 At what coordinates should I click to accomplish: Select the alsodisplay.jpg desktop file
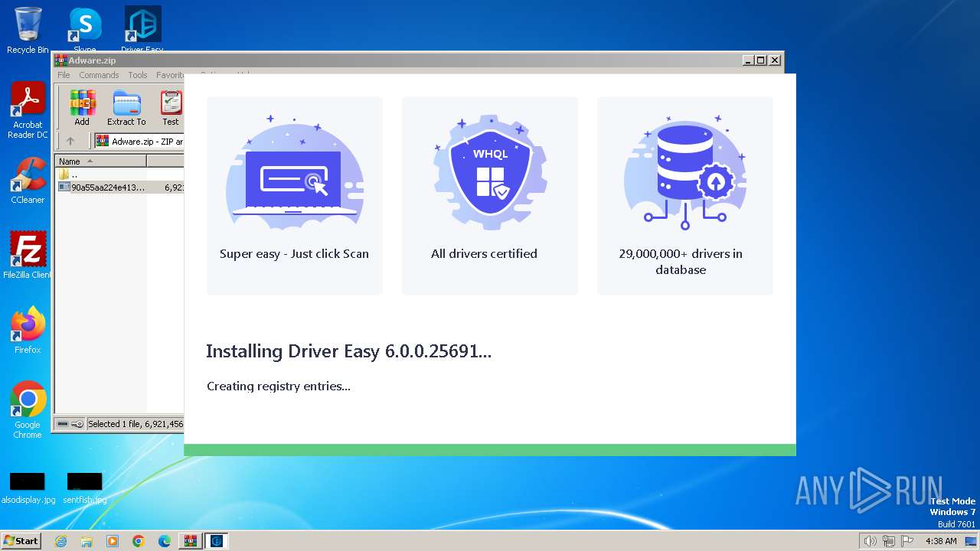[x=28, y=488]
